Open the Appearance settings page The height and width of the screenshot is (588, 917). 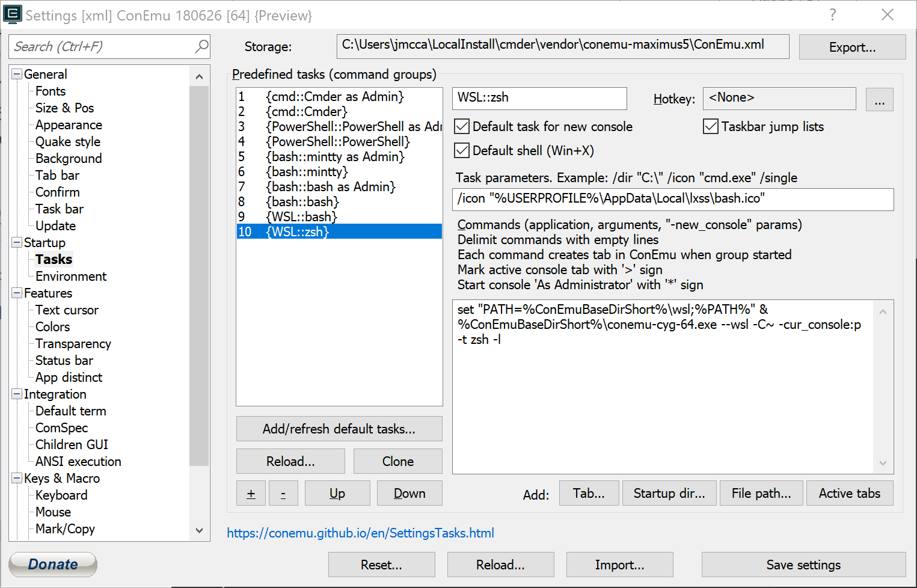(x=68, y=124)
